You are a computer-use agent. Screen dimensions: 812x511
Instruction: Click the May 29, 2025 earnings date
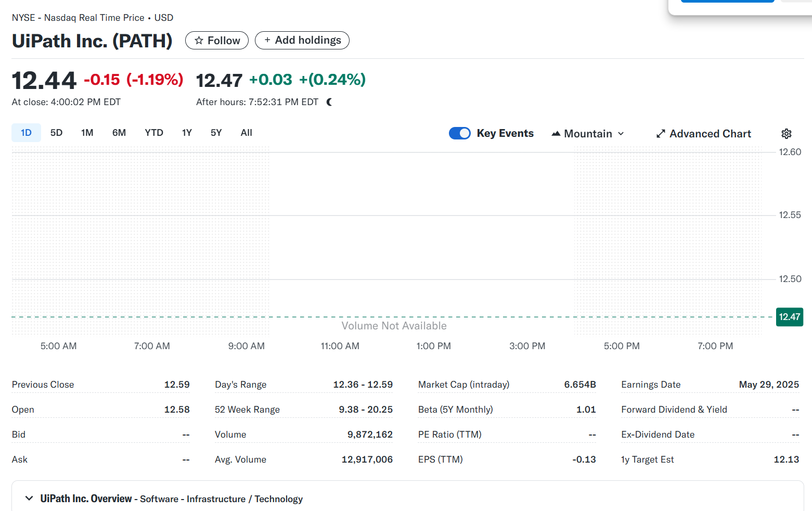click(769, 385)
